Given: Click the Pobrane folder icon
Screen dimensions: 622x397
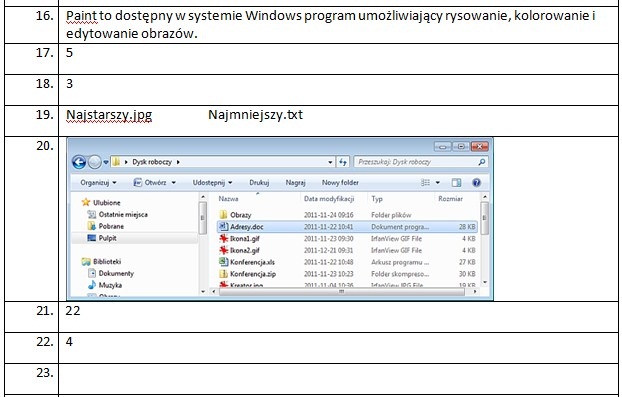Looking at the screenshot, I should [x=92, y=226].
